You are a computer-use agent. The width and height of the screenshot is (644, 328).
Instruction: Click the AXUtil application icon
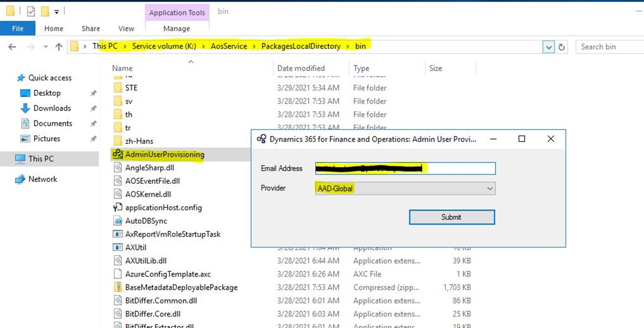[x=118, y=248]
